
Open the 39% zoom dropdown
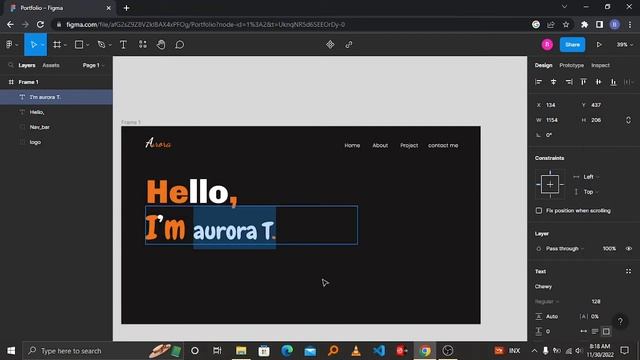[x=624, y=44]
